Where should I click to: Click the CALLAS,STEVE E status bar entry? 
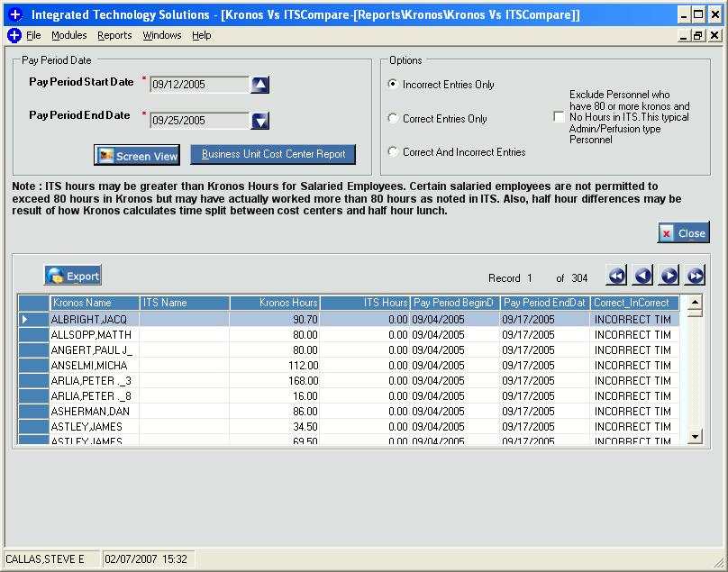51,559
